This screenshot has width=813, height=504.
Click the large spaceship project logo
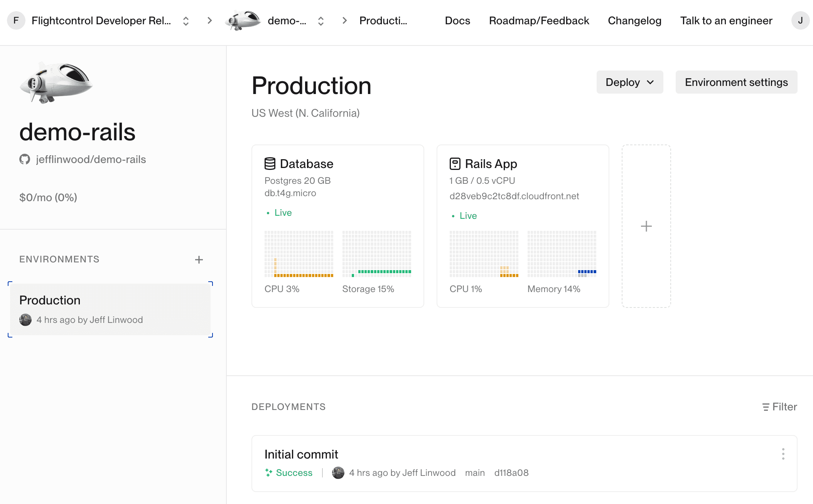coord(56,82)
